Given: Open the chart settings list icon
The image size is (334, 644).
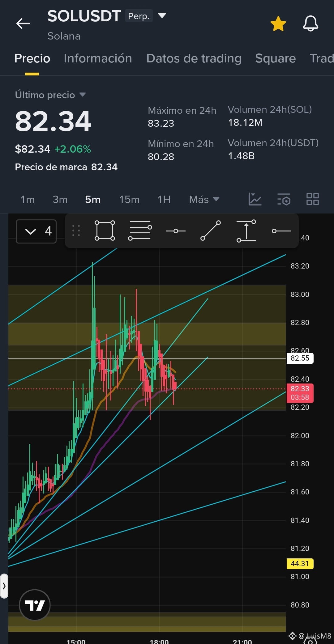Looking at the screenshot, I should point(284,199).
